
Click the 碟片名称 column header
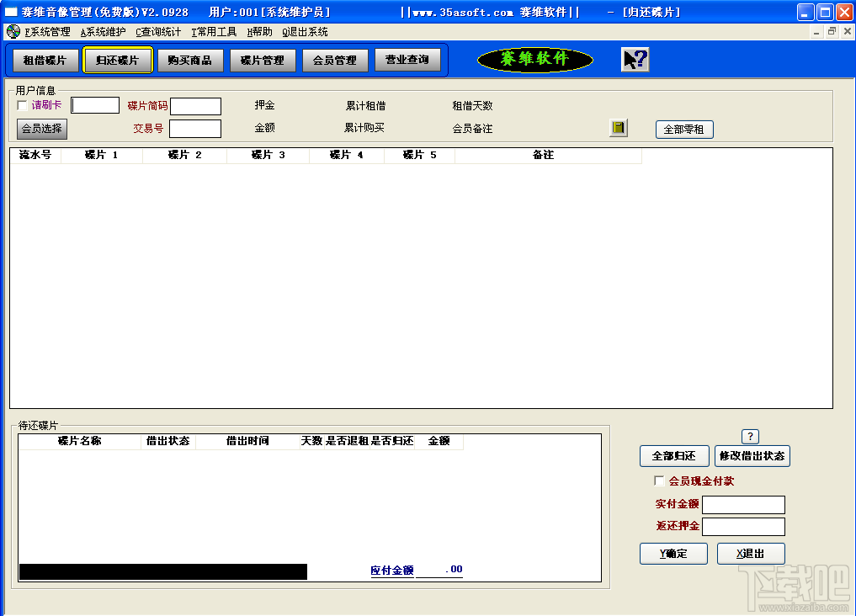[80, 441]
